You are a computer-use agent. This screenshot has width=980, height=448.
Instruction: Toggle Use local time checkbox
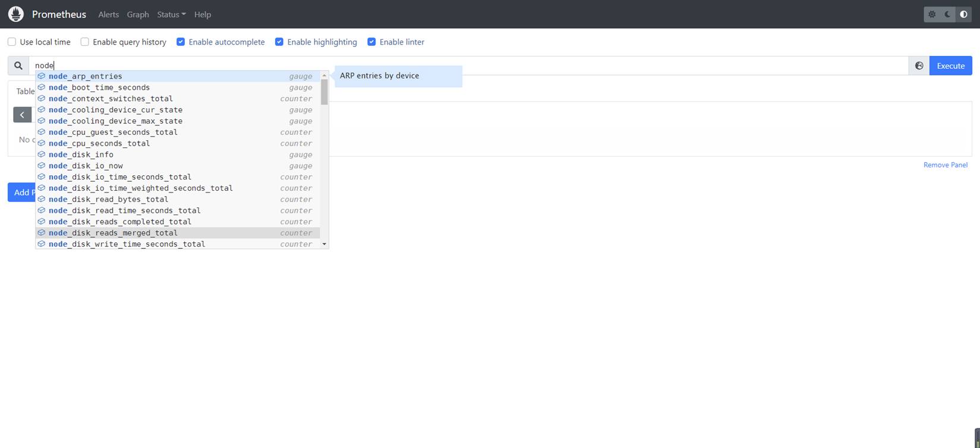coord(12,42)
